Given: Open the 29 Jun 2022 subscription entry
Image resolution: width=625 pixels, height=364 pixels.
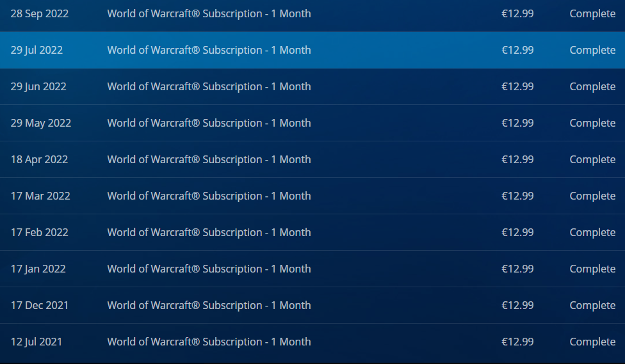Looking at the screenshot, I should point(312,86).
